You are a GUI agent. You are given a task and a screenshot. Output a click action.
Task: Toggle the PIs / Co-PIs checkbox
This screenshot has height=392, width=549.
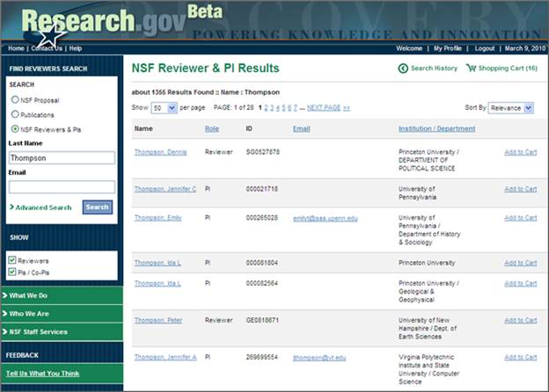click(12, 272)
